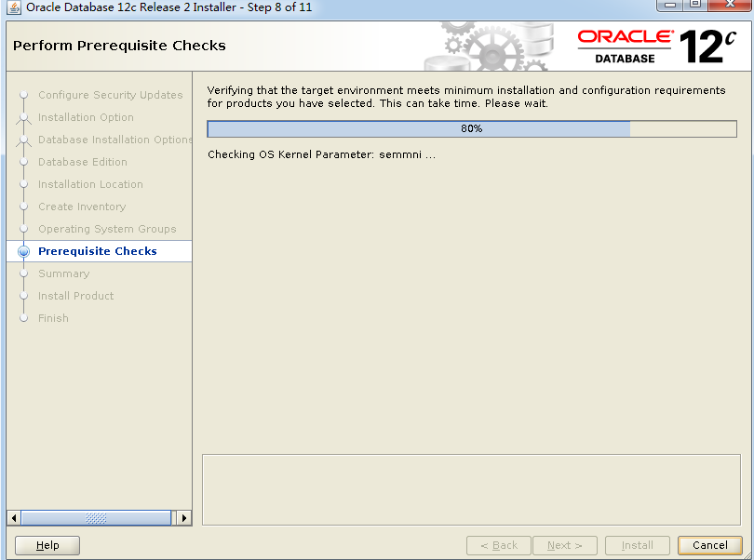
Task: Click the sidebar horizontal scrollbar thumb
Action: click(96, 518)
